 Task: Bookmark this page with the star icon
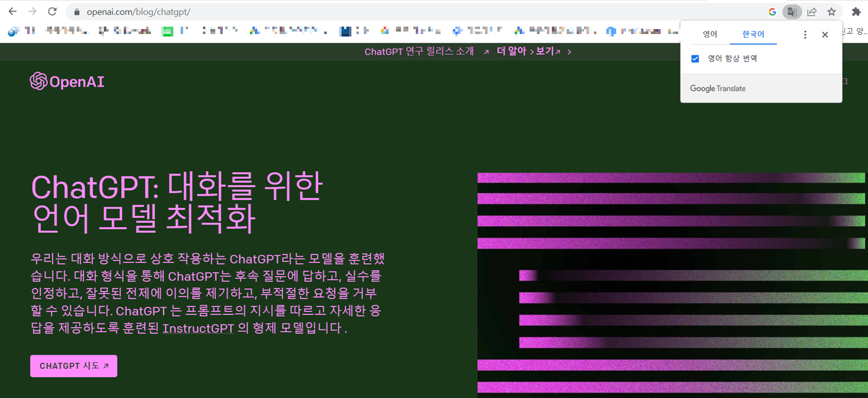(x=831, y=11)
